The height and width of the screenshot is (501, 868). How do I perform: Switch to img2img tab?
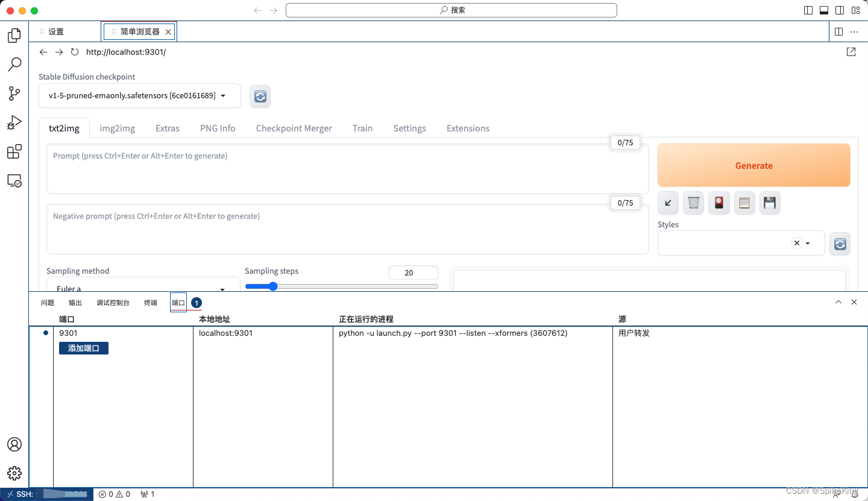(x=118, y=128)
